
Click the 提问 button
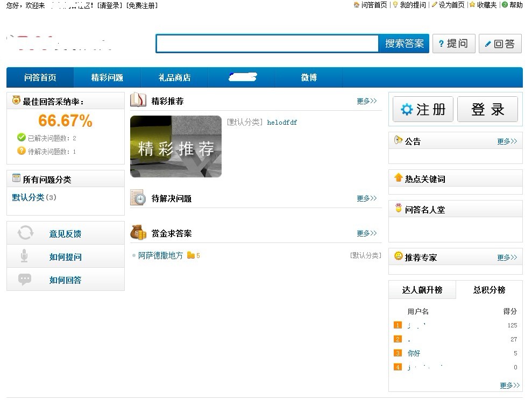(x=454, y=44)
